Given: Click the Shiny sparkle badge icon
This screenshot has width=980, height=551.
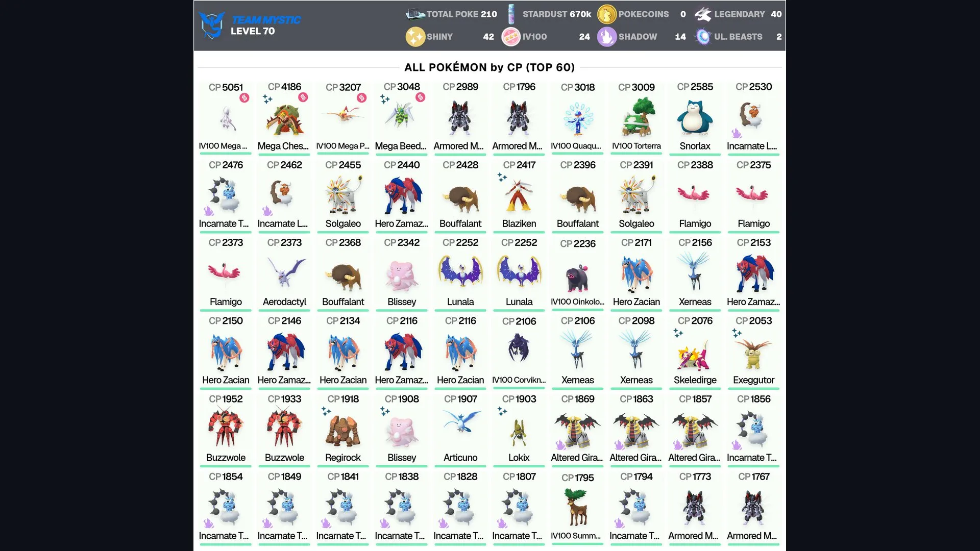Looking at the screenshot, I should 415,37.
